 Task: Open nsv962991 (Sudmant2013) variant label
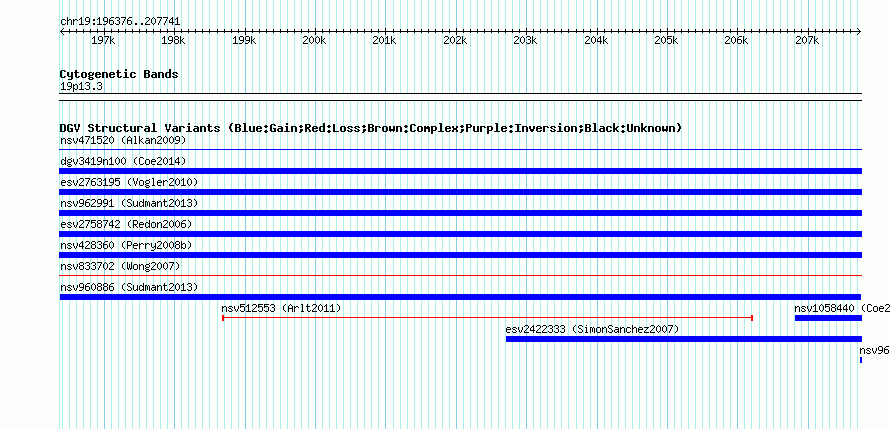(x=129, y=203)
